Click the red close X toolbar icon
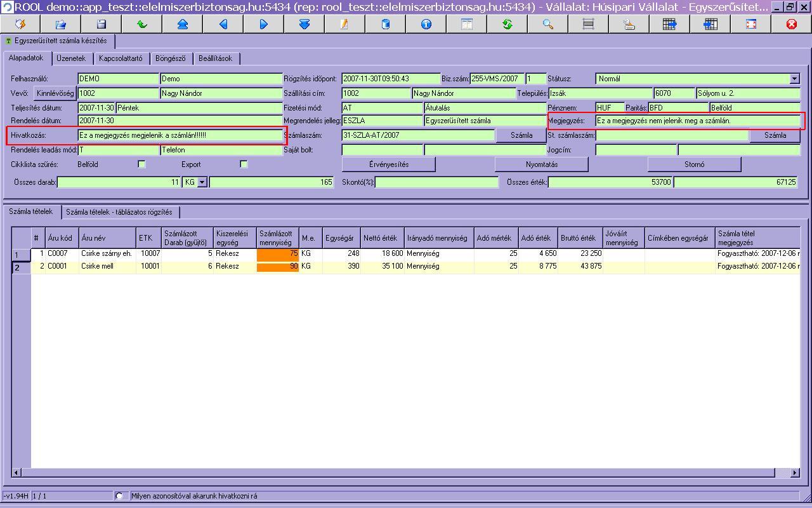This screenshot has width=812, height=508. click(x=791, y=24)
